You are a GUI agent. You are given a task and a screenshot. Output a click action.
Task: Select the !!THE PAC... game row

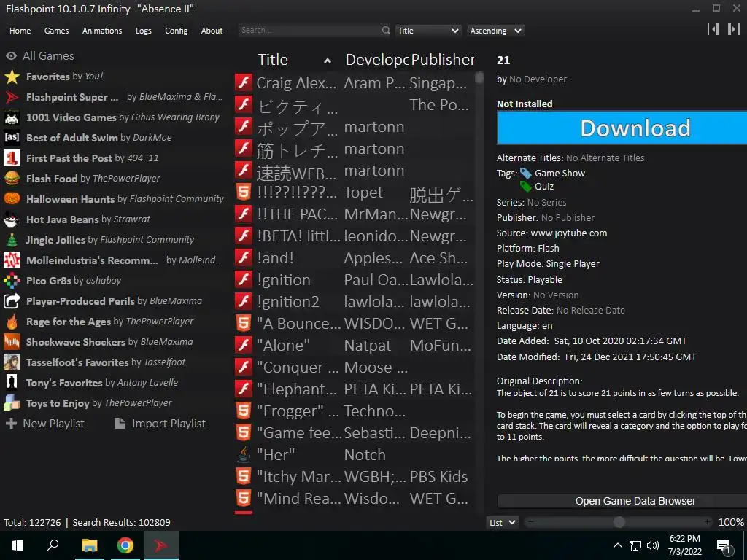[354, 214]
